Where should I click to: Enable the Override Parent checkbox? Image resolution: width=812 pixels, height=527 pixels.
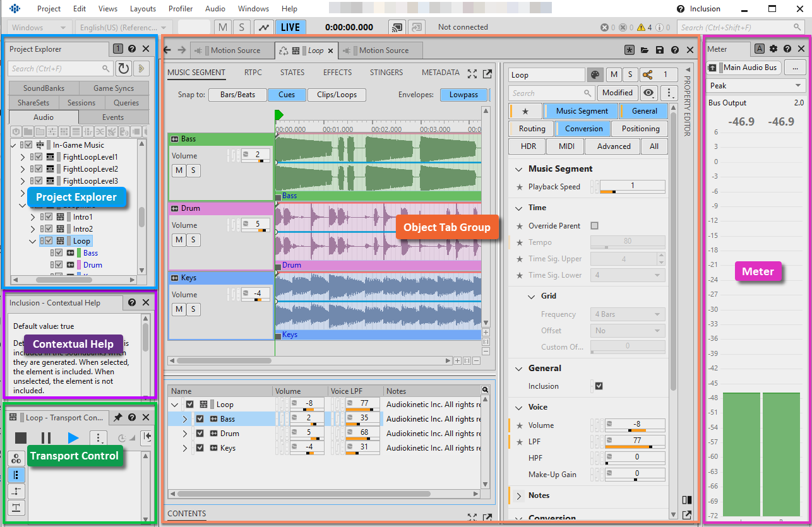[594, 226]
